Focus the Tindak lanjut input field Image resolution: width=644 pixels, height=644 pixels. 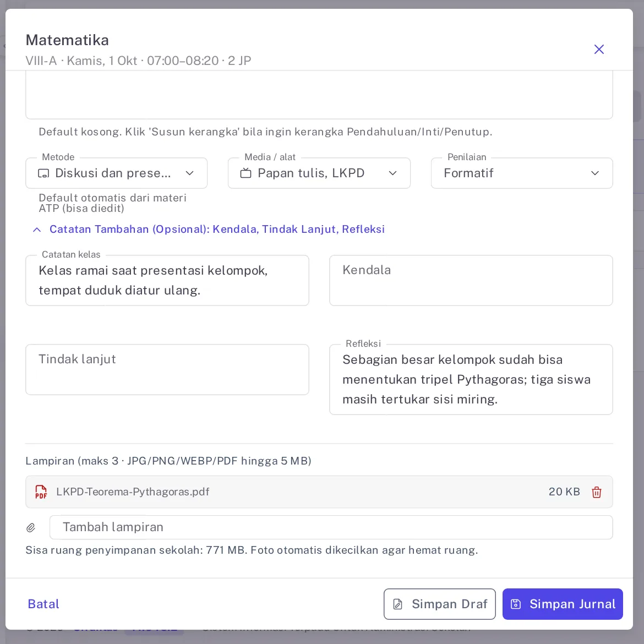coord(167,370)
